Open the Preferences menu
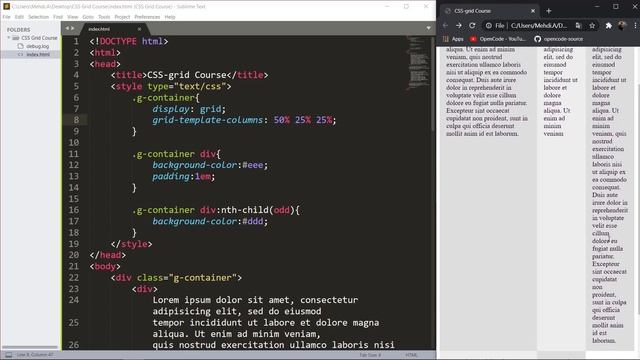Viewport: 640px width, 360px height. coord(147,17)
